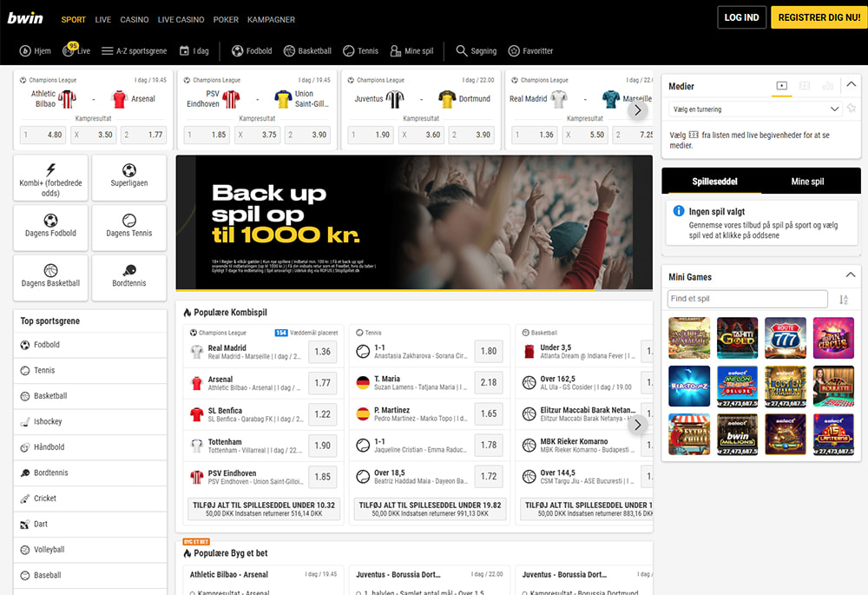Collapse the Medier panel
This screenshot has height=595, width=868.
852,85
